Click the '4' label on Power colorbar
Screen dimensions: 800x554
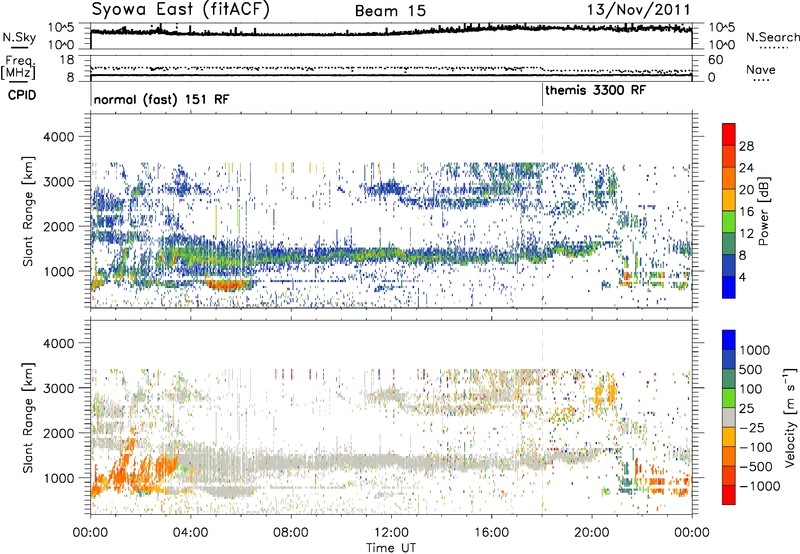743,278
